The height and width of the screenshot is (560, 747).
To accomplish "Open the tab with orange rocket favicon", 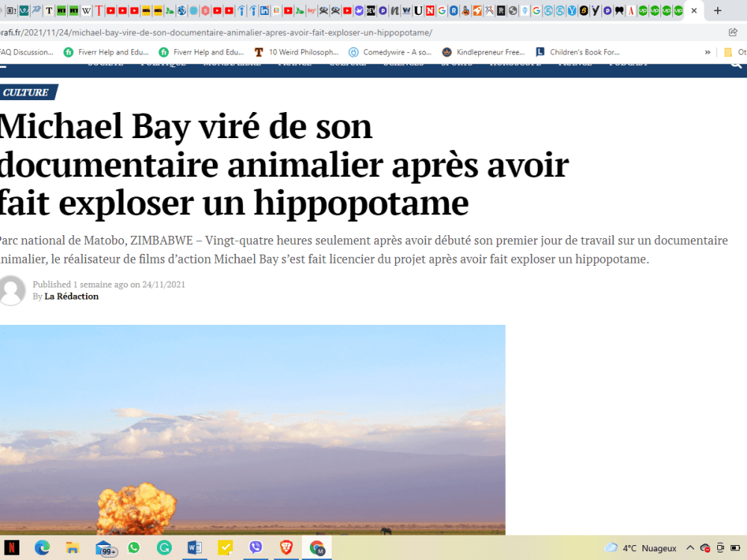I will (x=477, y=10).
